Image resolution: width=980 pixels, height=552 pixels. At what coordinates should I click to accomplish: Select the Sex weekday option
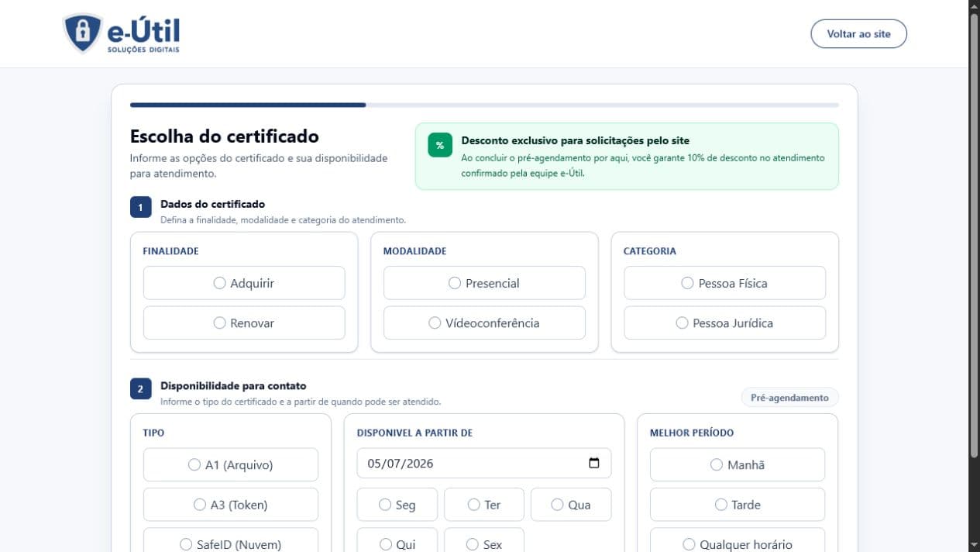(484, 540)
